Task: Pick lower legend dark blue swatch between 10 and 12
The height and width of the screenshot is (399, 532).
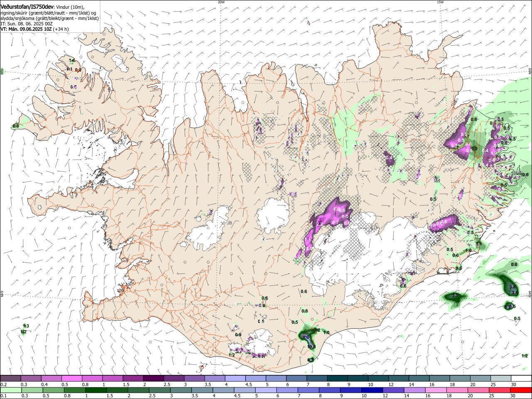Action: (372, 390)
